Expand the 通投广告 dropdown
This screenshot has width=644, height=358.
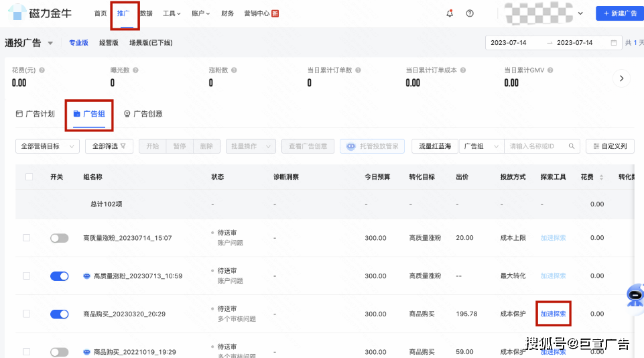50,43
